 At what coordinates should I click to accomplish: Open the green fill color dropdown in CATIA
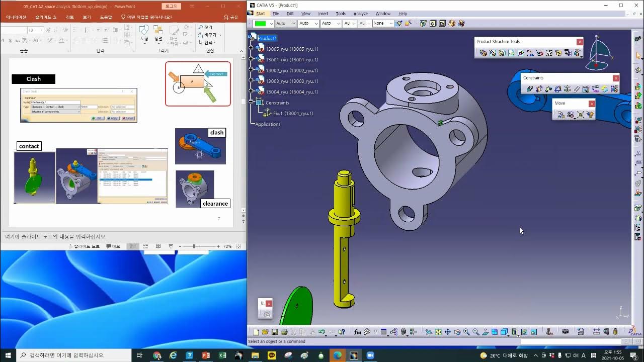tap(271, 23)
